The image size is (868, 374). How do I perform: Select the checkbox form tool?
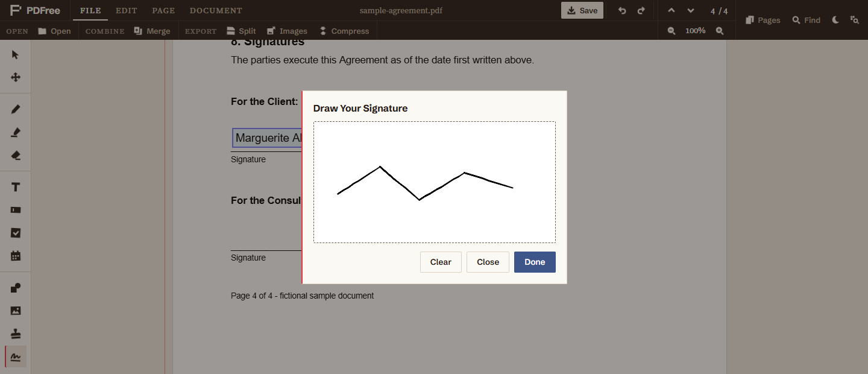click(x=16, y=233)
